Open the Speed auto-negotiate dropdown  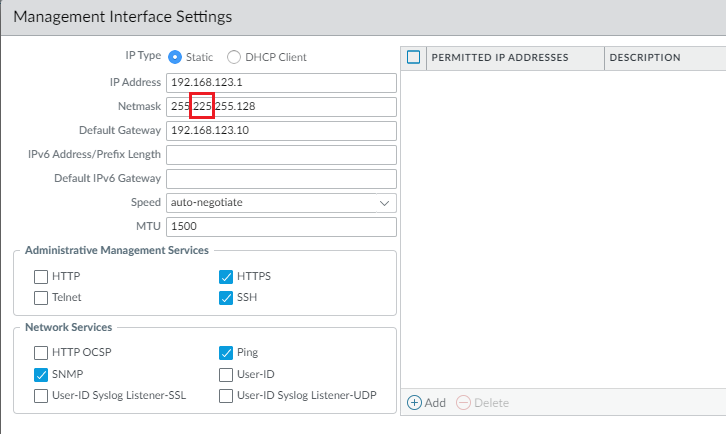(x=281, y=203)
